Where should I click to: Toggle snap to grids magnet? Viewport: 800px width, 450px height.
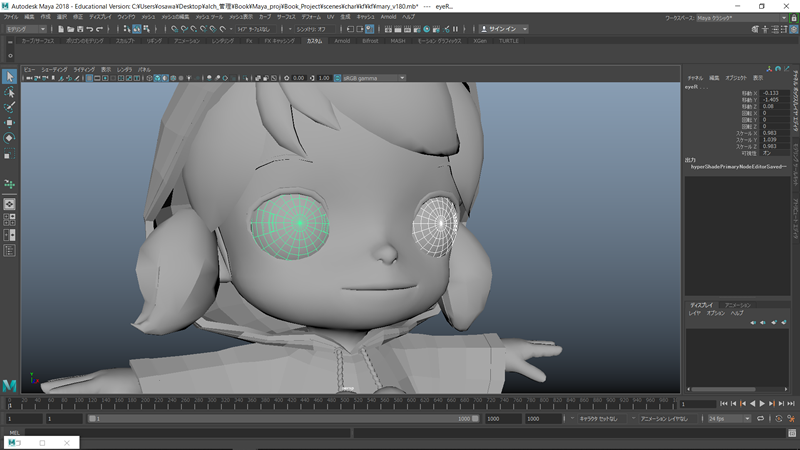[174, 29]
